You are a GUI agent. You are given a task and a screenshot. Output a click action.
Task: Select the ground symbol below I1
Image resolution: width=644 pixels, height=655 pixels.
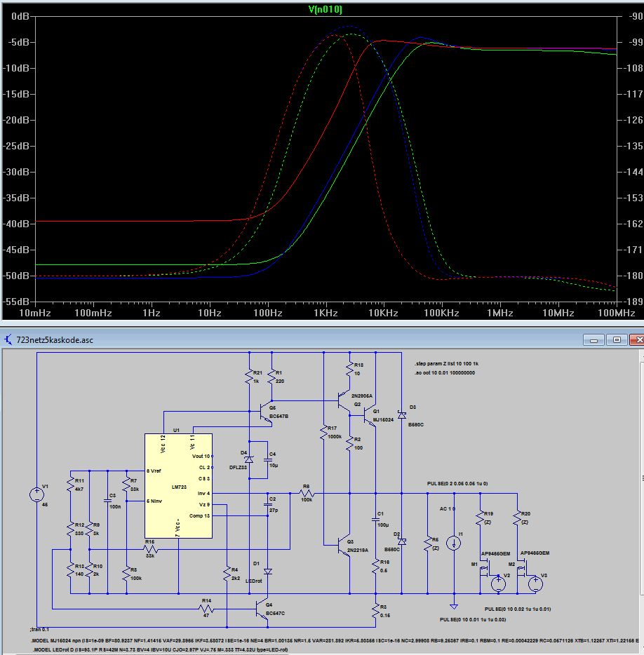coord(454,606)
